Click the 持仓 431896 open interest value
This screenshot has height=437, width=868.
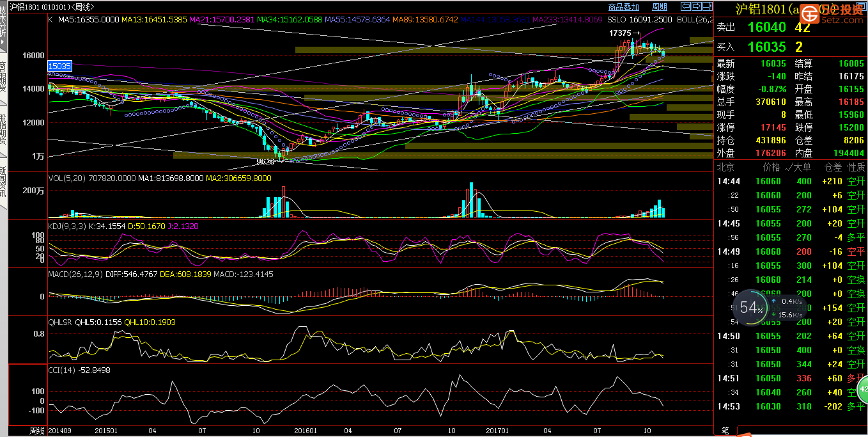tap(770, 140)
